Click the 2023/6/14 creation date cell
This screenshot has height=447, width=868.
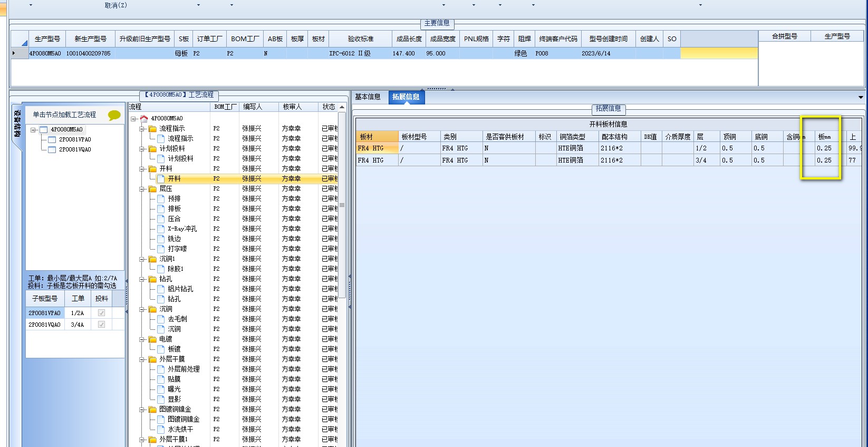pyautogui.click(x=609, y=53)
